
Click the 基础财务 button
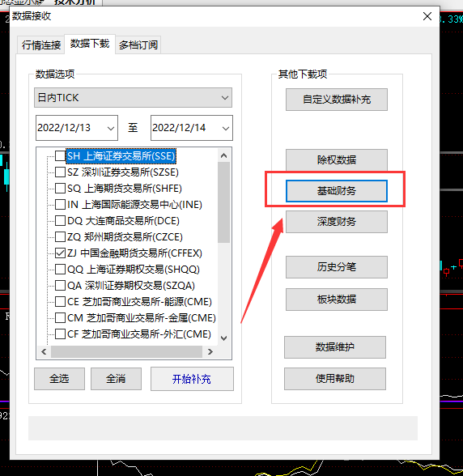(337, 191)
